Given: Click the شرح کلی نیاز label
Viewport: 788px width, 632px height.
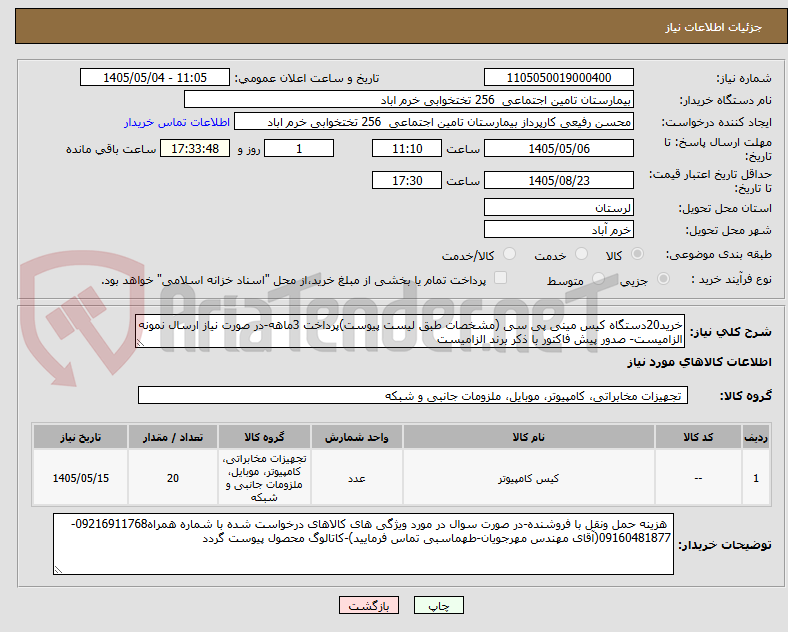Looking at the screenshot, I should 730,332.
